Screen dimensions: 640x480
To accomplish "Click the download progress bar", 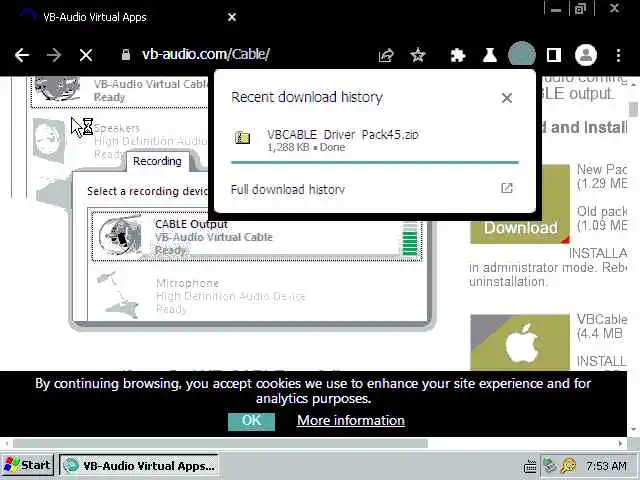I will pos(375,162).
